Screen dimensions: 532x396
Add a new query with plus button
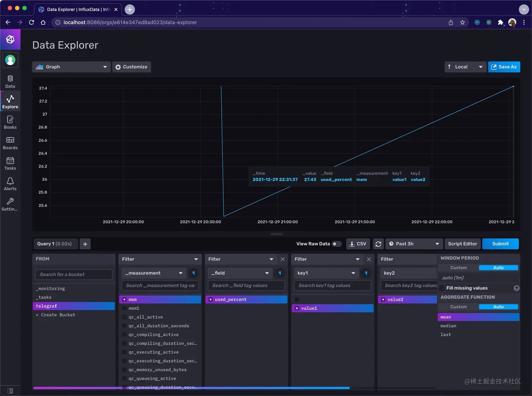85,244
